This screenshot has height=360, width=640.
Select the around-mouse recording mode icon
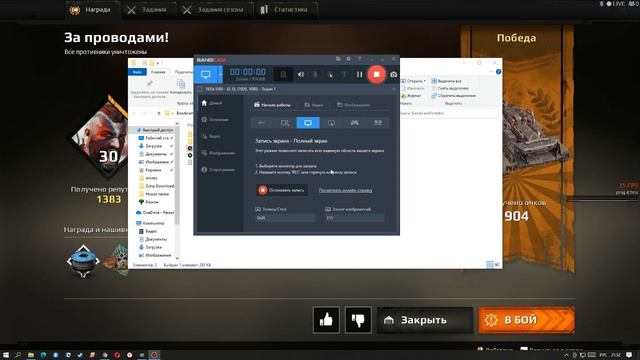pos(331,122)
